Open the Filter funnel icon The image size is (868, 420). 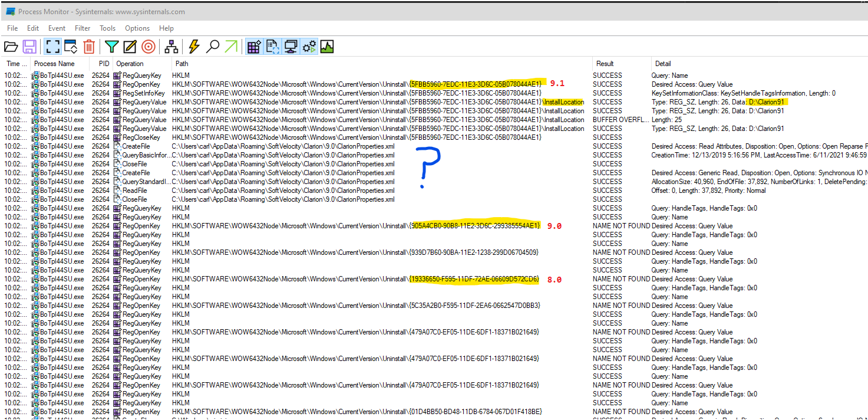click(x=111, y=47)
